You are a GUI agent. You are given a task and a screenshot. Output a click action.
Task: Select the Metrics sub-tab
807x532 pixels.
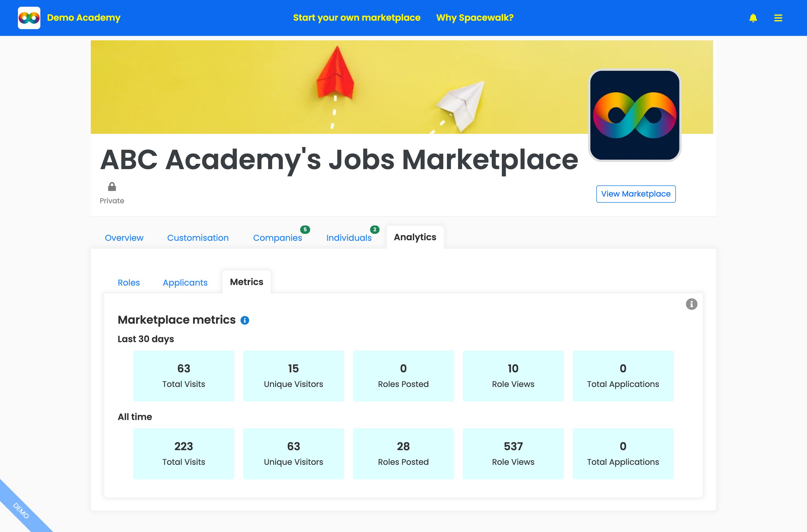[247, 282]
